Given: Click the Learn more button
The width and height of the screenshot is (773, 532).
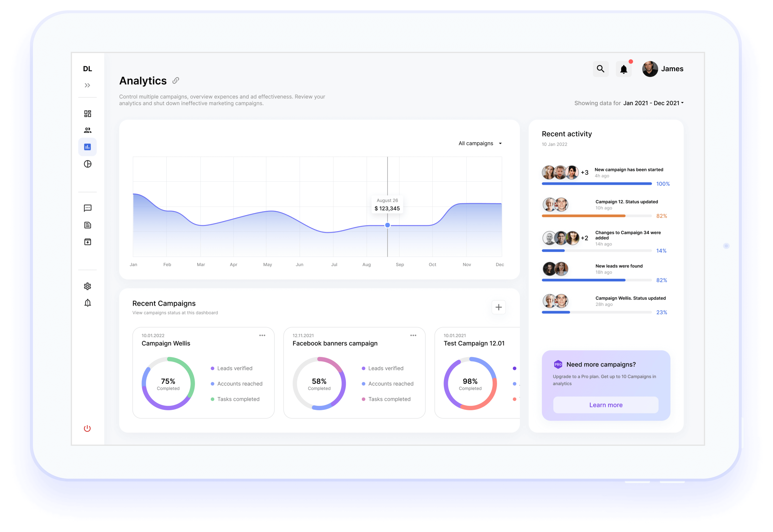Looking at the screenshot, I should [606, 405].
